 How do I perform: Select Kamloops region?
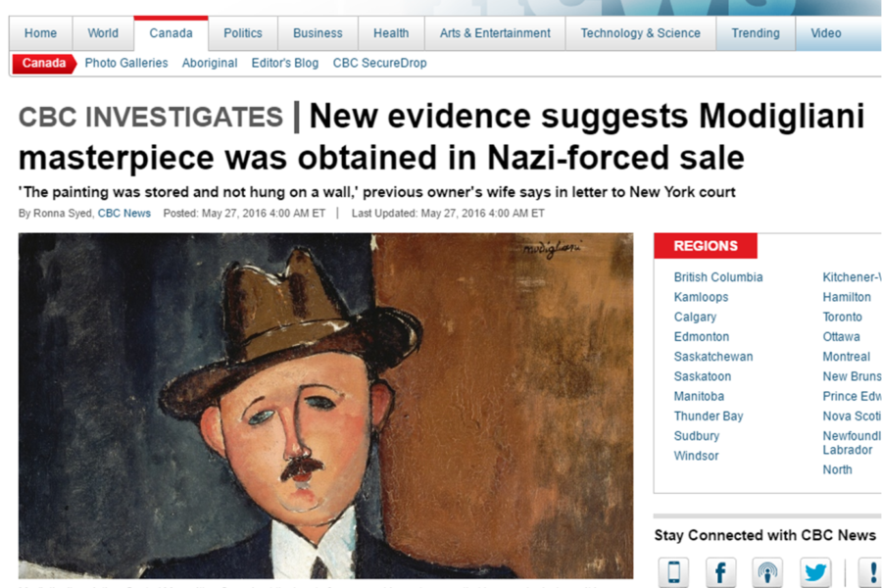[x=701, y=297]
